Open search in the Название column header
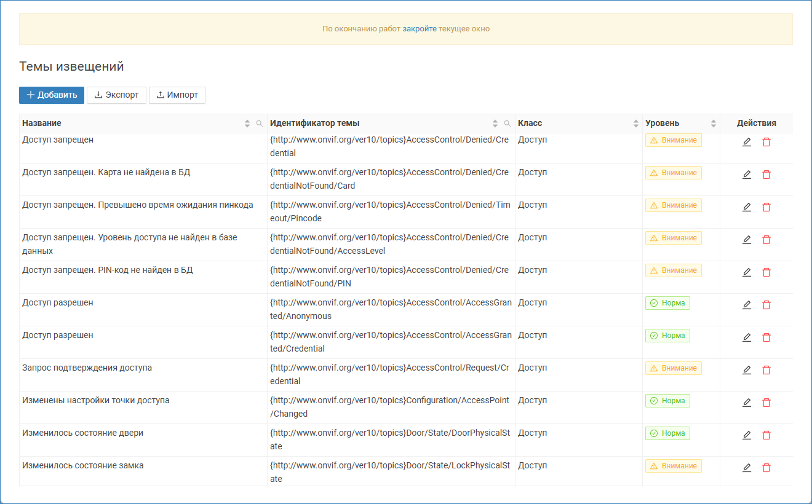Viewport: 812px width, 504px height. pyautogui.click(x=260, y=124)
